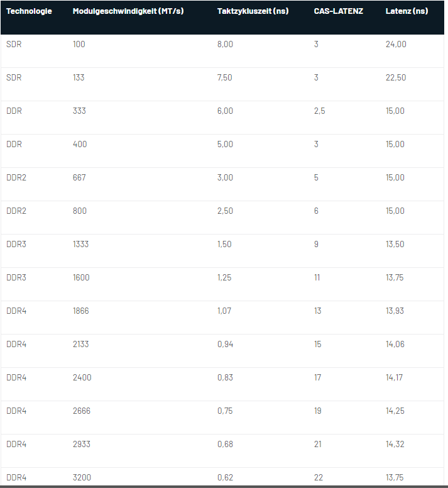Click the Technologie column header

point(29,11)
